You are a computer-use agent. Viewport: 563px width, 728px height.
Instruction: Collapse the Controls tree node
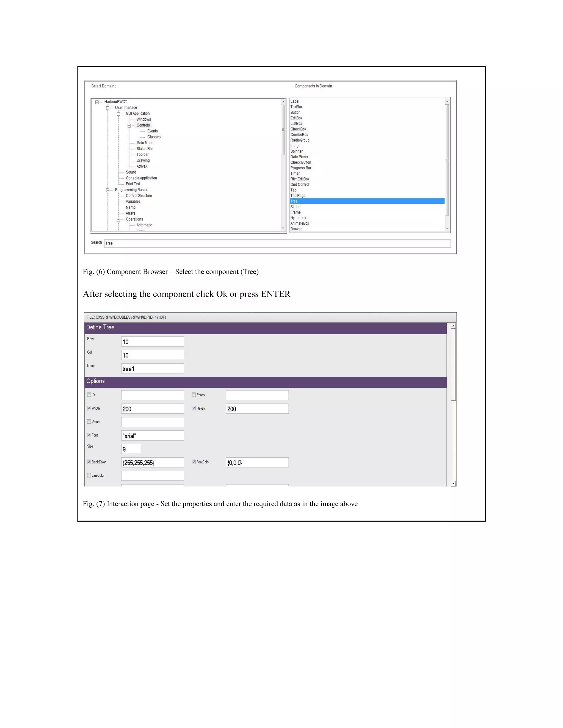(x=129, y=126)
